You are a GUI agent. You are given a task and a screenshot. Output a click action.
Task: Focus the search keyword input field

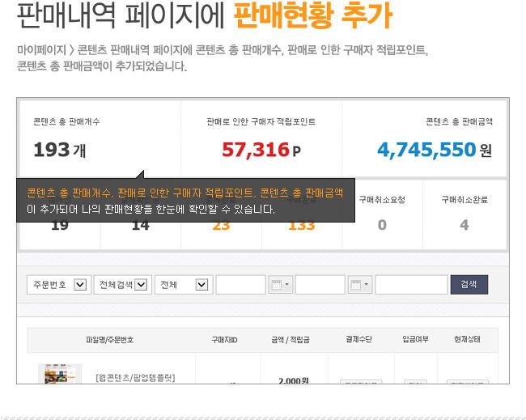click(x=411, y=285)
